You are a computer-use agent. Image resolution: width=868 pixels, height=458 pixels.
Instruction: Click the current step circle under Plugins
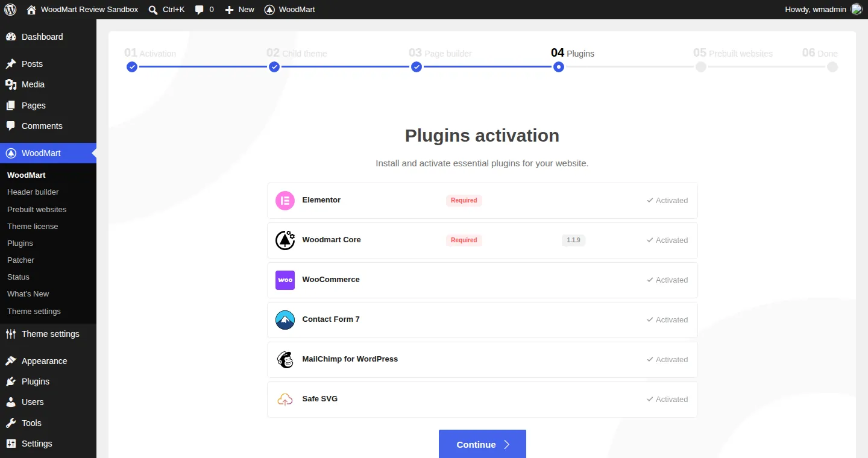click(x=559, y=67)
